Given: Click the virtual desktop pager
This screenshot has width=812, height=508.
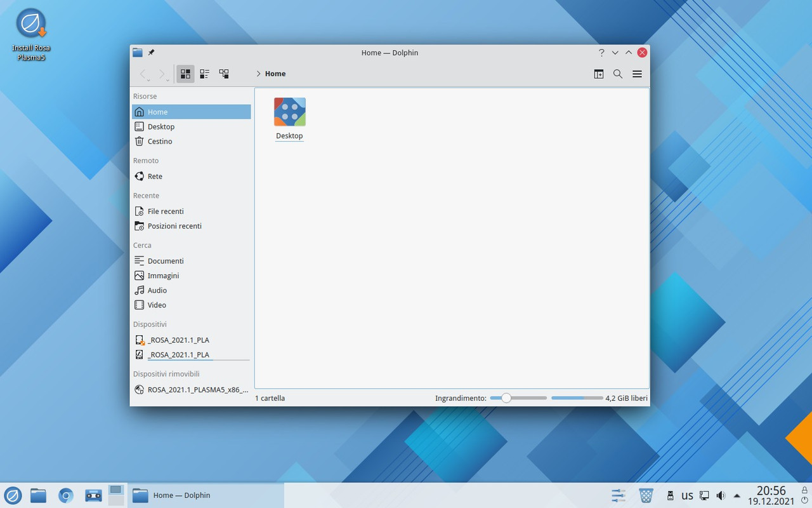Looking at the screenshot, I should (x=115, y=495).
